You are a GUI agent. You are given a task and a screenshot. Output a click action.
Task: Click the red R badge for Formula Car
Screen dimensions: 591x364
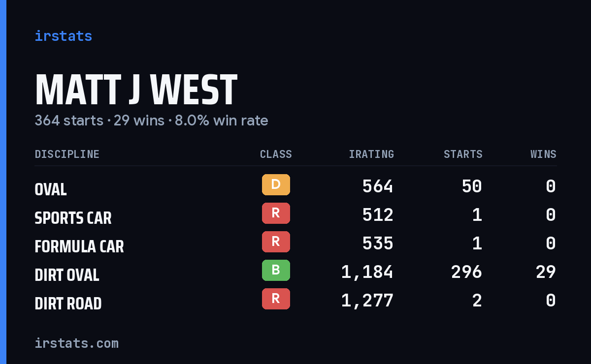tap(276, 242)
